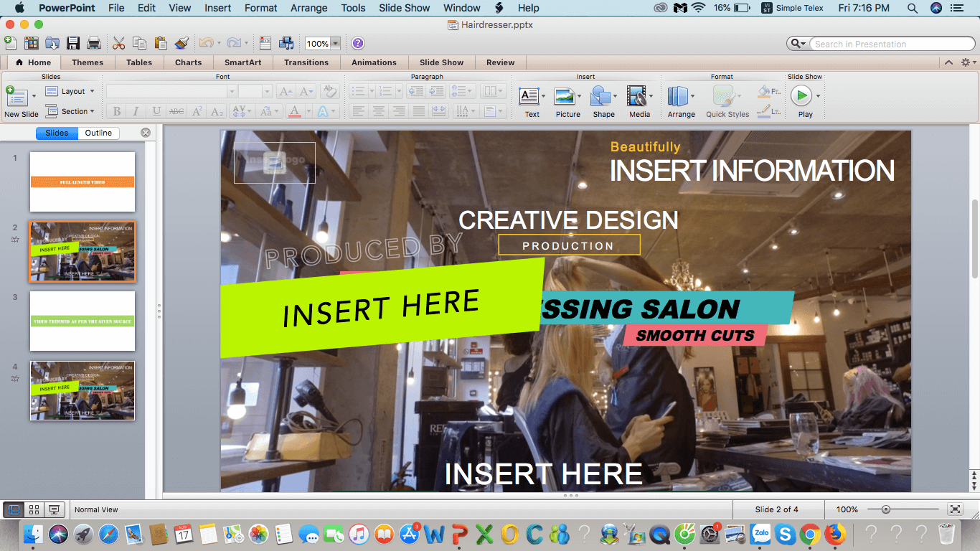
Task: Click the Line color pencil icon
Action: (768, 111)
